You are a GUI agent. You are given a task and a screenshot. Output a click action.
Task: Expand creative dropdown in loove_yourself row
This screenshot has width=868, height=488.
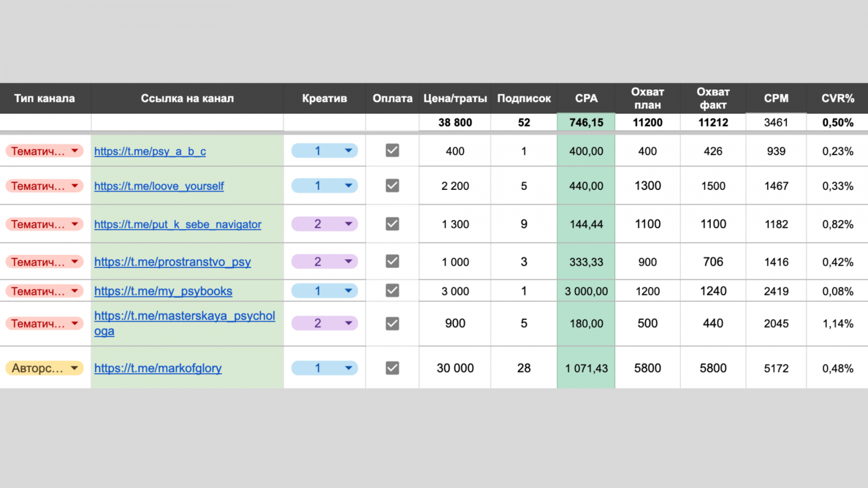(348, 185)
